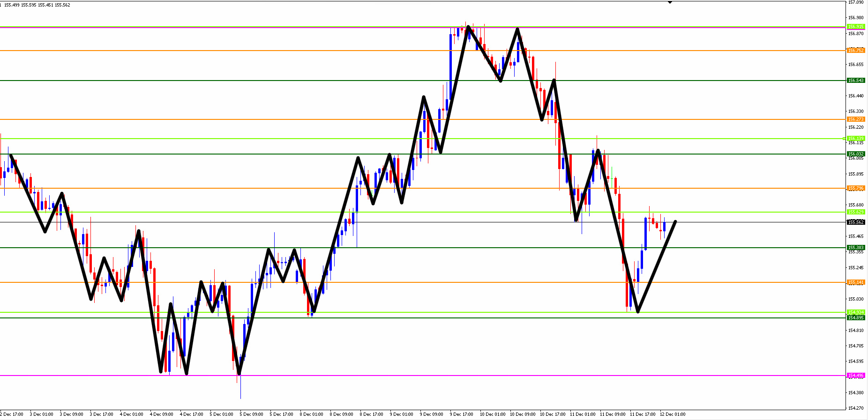Screen dimensions: 868x420
Task: Click the orange 156.273 price tag
Action: 856,119
